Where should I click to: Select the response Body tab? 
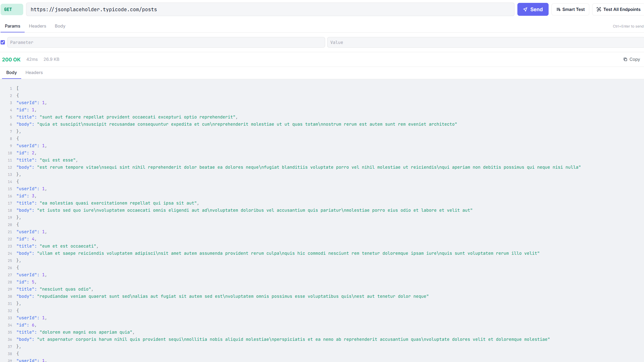(x=11, y=73)
